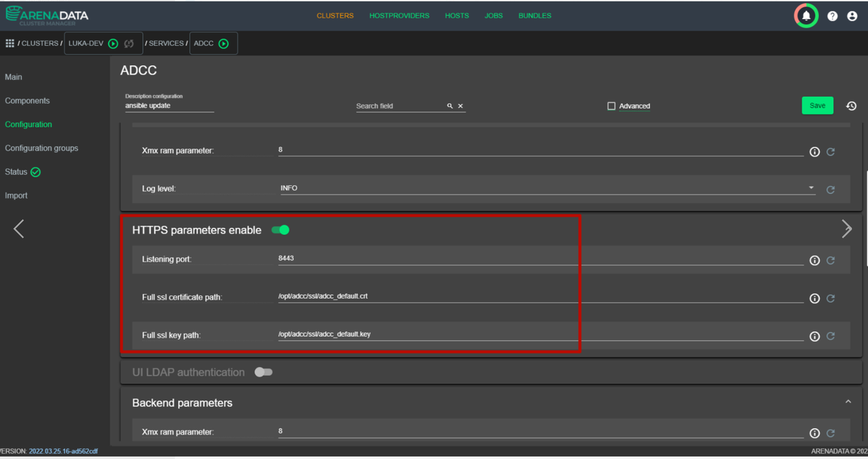The height and width of the screenshot is (459, 868).
Task: Open Status in the sidebar
Action: pyautogui.click(x=16, y=172)
